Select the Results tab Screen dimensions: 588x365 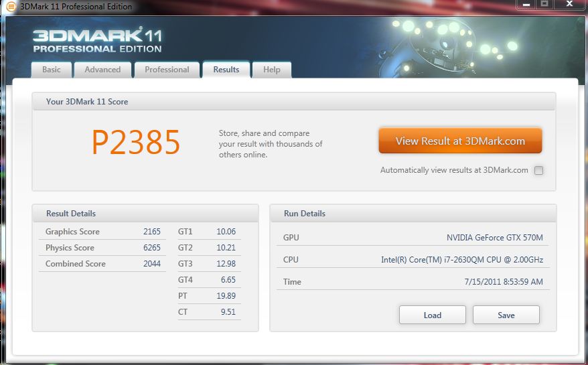pyautogui.click(x=226, y=70)
